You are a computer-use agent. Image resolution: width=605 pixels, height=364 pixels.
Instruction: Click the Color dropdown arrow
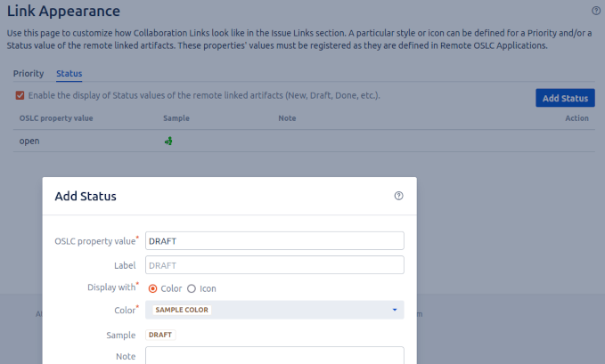[395, 310]
